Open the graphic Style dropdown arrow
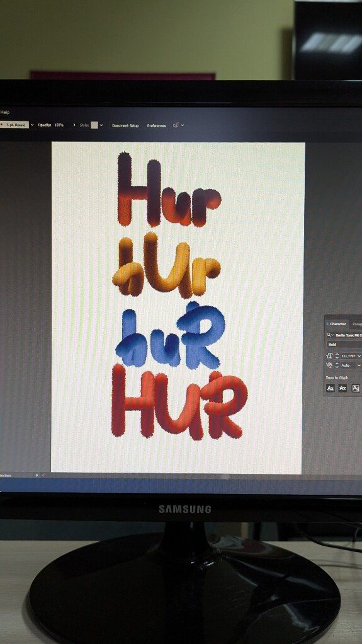Image resolution: width=362 pixels, height=644 pixels. point(101,125)
